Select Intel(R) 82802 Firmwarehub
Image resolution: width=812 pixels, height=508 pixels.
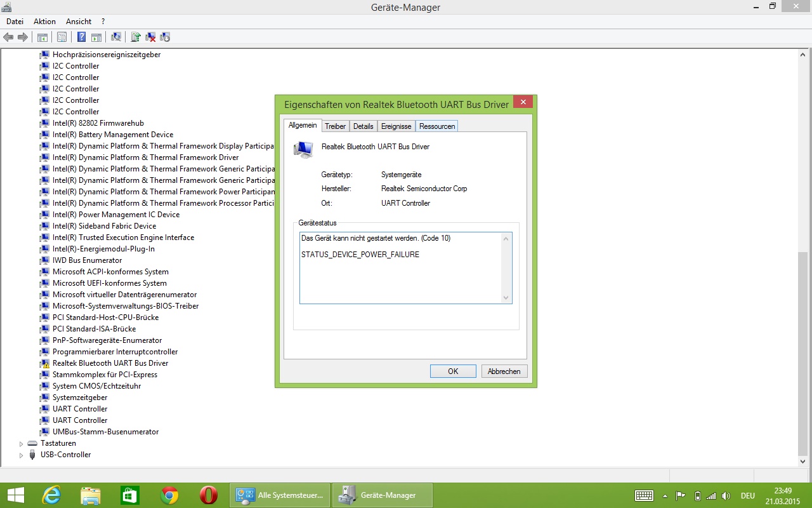pos(98,123)
